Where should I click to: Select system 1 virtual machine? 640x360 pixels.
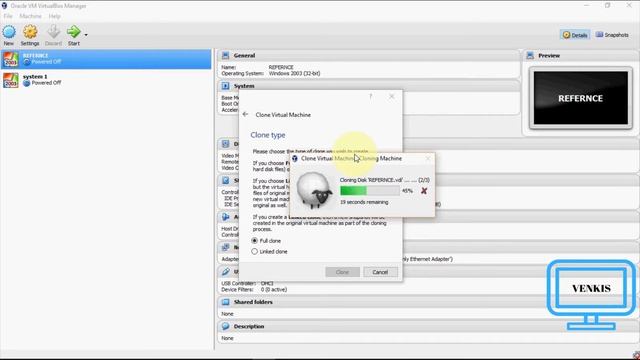(106, 80)
